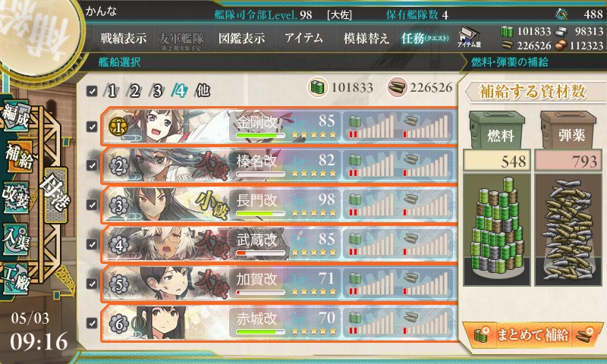607x364 pixels.
Task: Uncheck the 赤城改 ship checkbox
Action: (x=92, y=322)
